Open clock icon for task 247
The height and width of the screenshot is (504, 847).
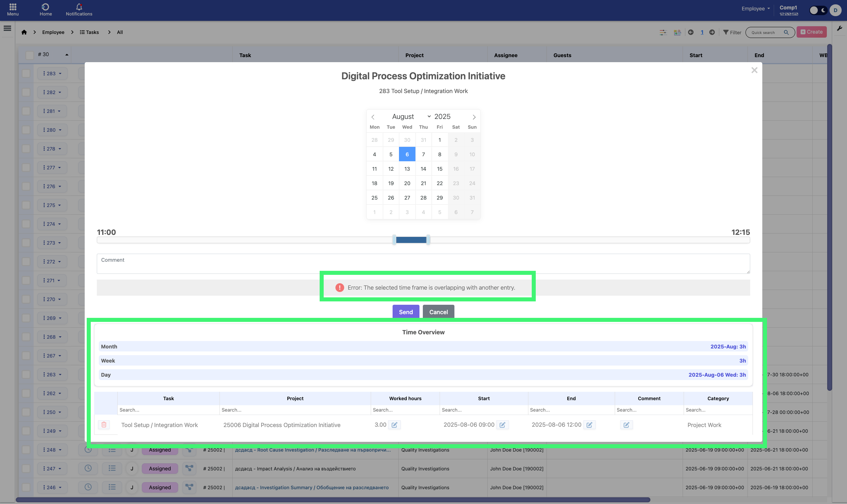coord(88,468)
